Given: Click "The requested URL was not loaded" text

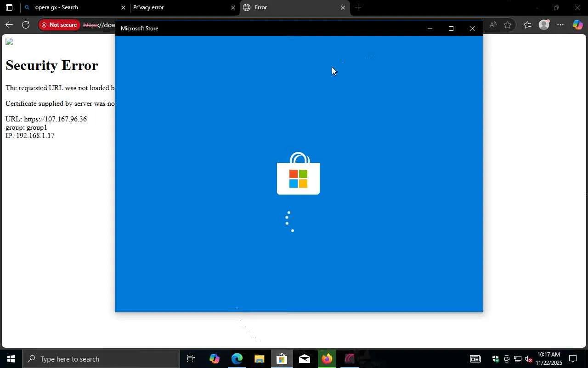Looking at the screenshot, I should pos(60,88).
